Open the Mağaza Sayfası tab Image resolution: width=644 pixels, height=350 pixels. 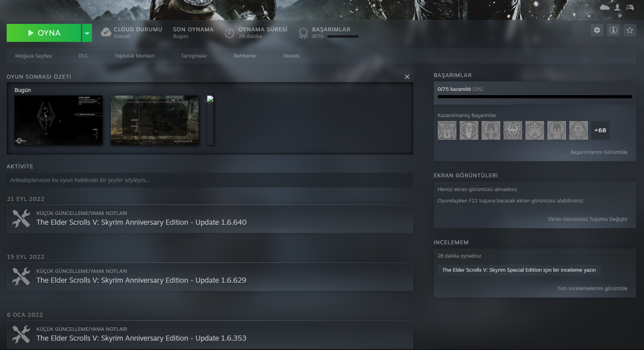[x=34, y=56]
